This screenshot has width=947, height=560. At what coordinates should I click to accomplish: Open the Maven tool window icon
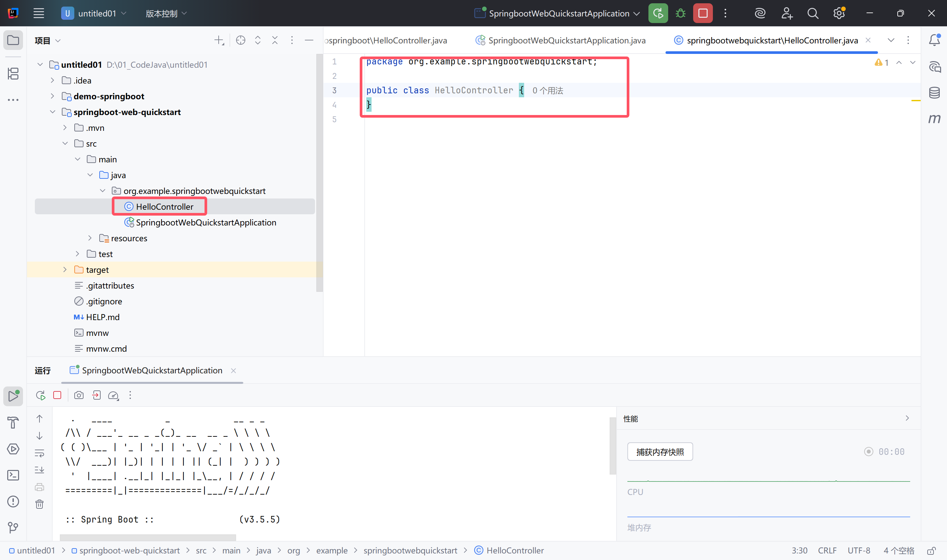(x=935, y=119)
